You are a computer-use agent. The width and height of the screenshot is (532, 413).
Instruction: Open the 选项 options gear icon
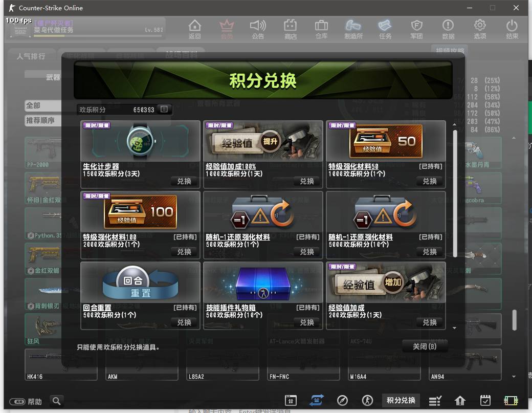pyautogui.click(x=480, y=29)
